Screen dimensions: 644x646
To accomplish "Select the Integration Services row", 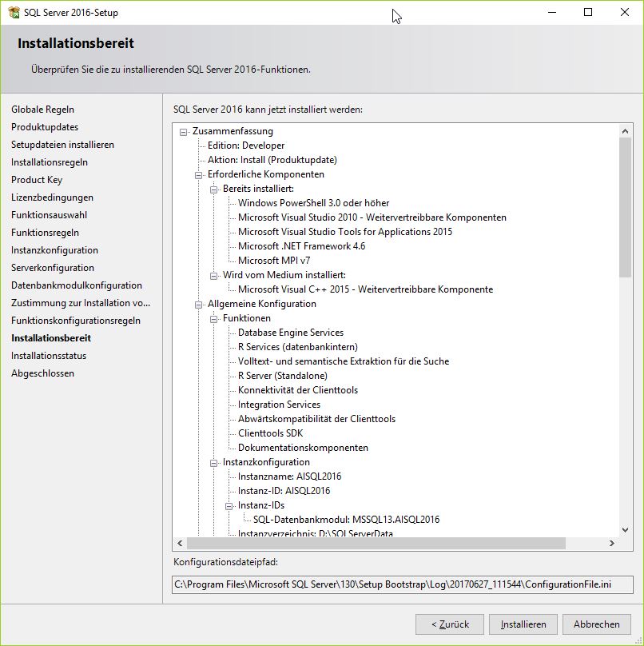I will (x=279, y=405).
